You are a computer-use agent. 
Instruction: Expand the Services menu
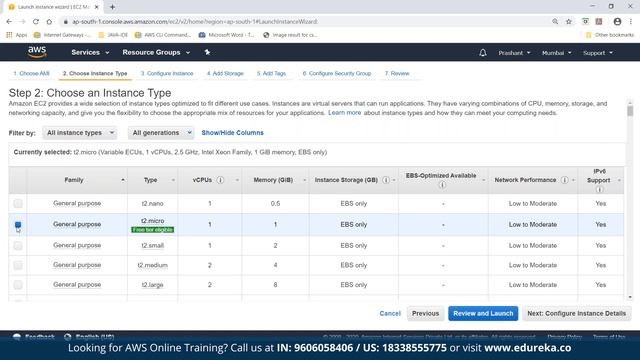(x=90, y=52)
